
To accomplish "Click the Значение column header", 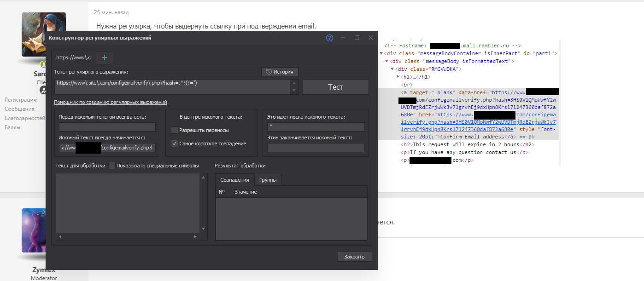I will click(299, 192).
